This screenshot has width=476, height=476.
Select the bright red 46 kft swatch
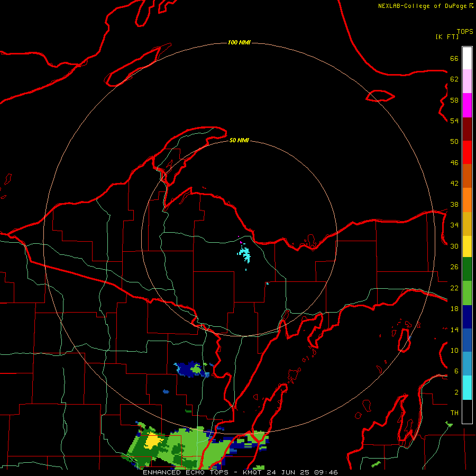pos(467,152)
